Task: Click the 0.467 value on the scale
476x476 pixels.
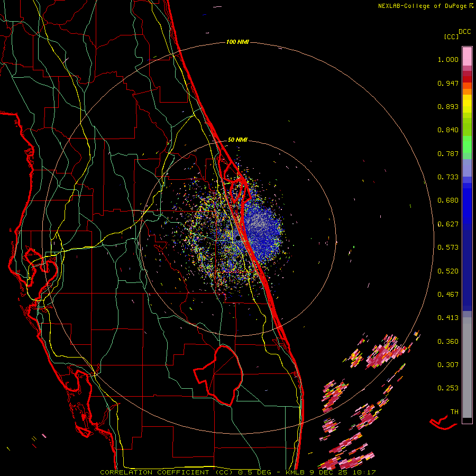Action: (448, 295)
